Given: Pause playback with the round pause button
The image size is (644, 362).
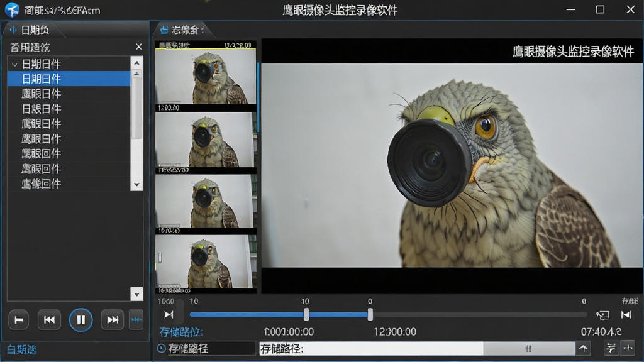Looking at the screenshot, I should coord(80,320).
